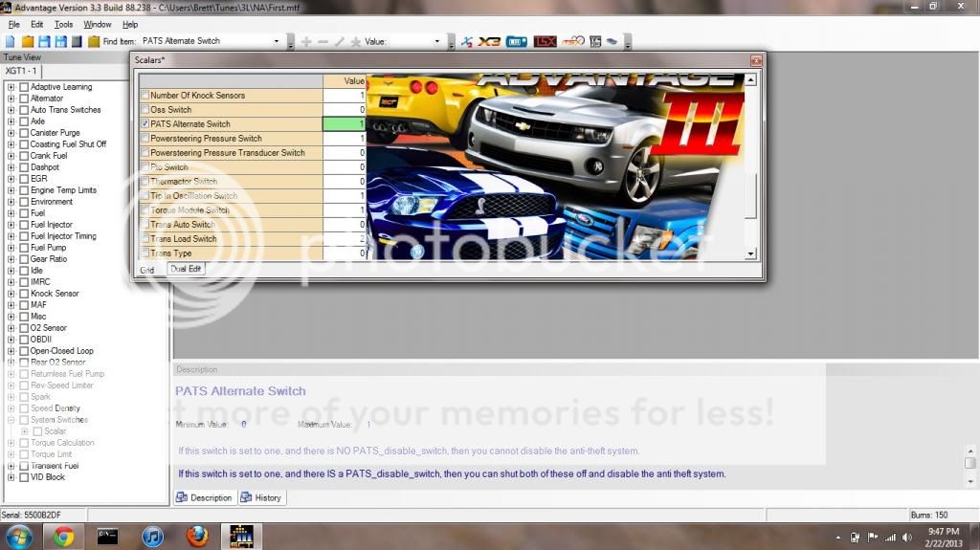Expand the Fuel Pump tree node

point(11,248)
